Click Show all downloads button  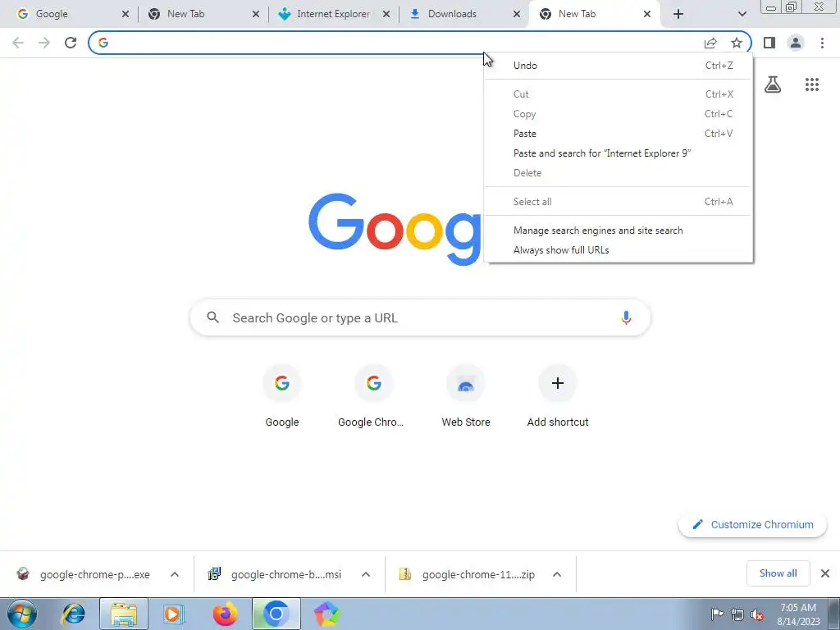(778, 573)
